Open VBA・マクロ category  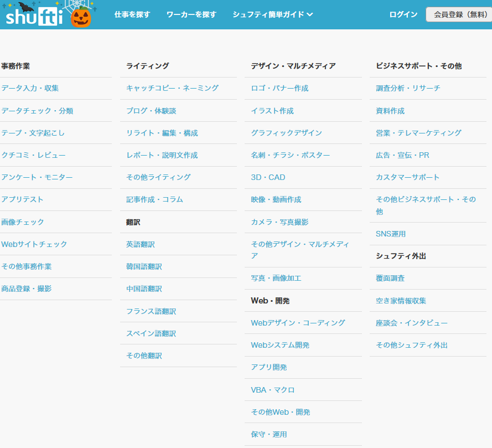coord(273,390)
